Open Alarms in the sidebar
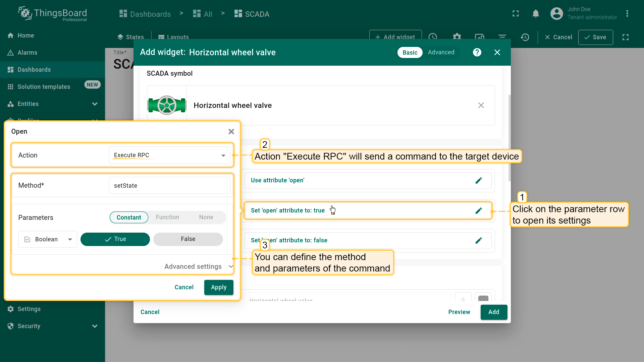644x362 pixels. pos(28,53)
